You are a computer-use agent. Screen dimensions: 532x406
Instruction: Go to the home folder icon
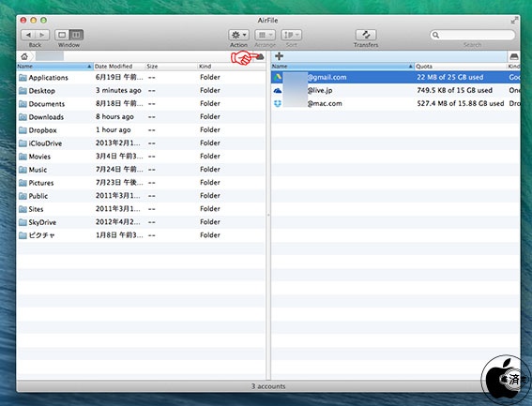(24, 56)
